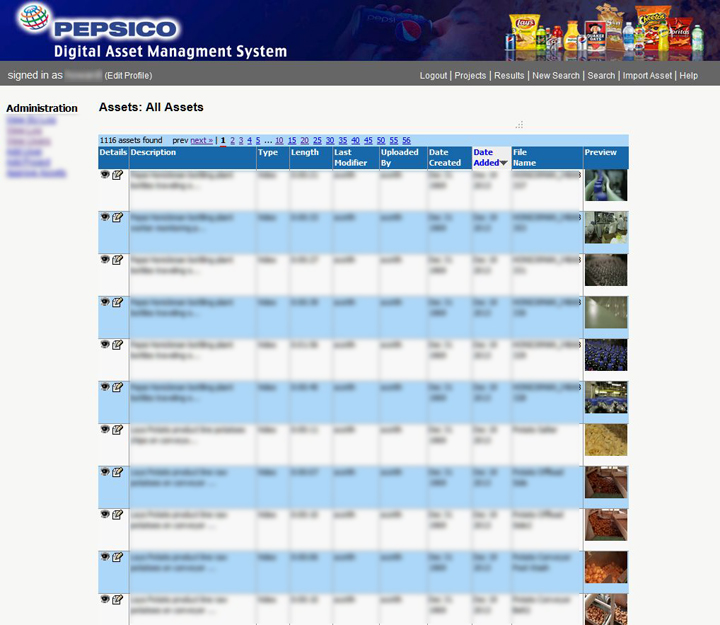This screenshot has height=625, width=720.
Task: Sort by File Name column header
Action: tap(524, 158)
